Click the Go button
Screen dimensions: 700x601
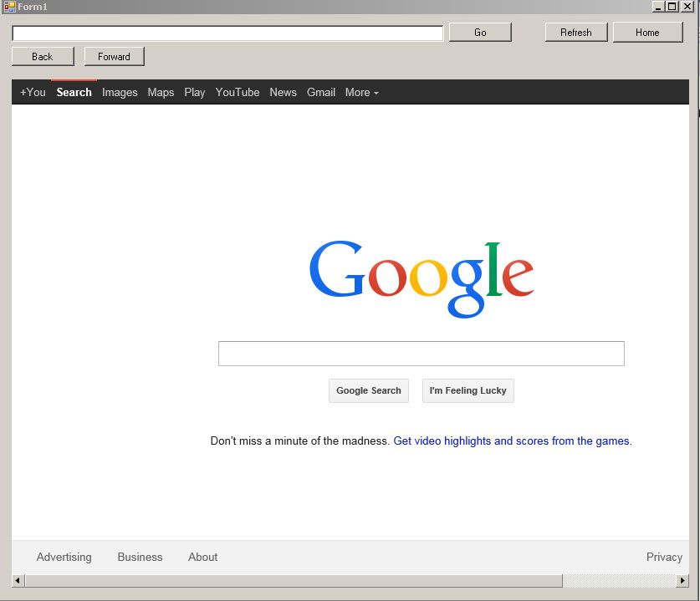[480, 33]
